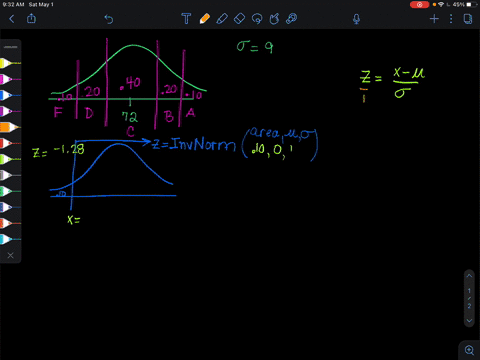Screen dimensions: 480x360
Task: Pick the blue pen preset
Action: click(x=10, y=95)
